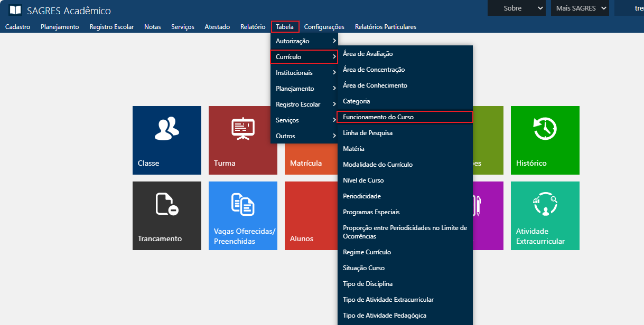This screenshot has height=325, width=644.
Task: Select Área de Conhecimento menu entry
Action: (x=375, y=85)
